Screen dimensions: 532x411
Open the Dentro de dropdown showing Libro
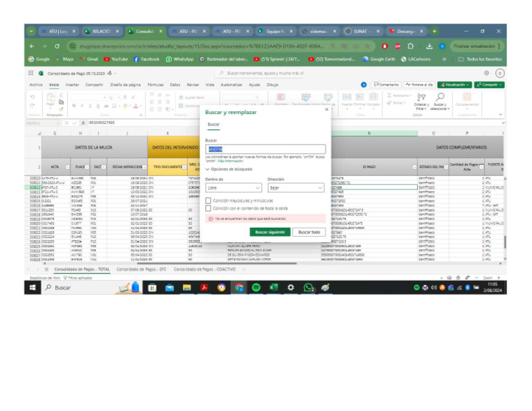[233, 188]
